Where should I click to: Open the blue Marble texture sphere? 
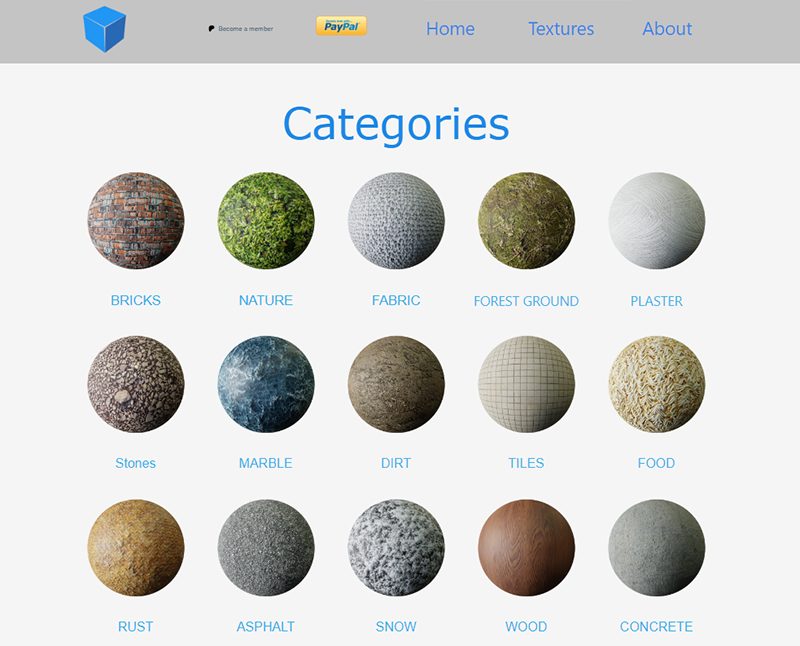[266, 384]
